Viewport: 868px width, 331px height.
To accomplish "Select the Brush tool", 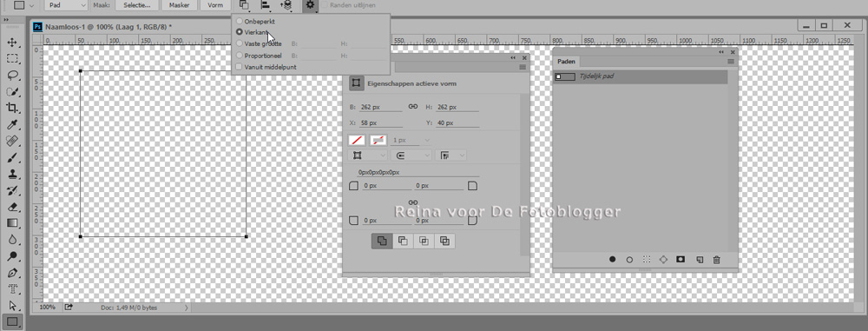I will (12, 157).
